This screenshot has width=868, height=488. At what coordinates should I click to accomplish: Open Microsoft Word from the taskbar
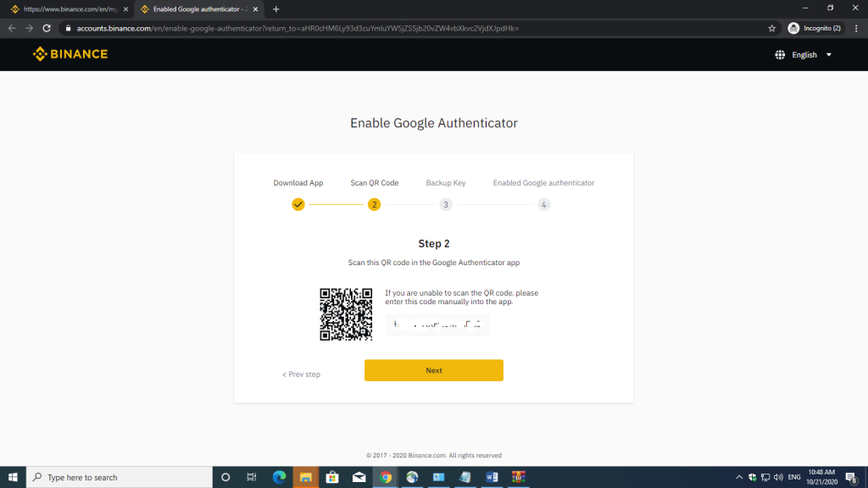click(492, 477)
